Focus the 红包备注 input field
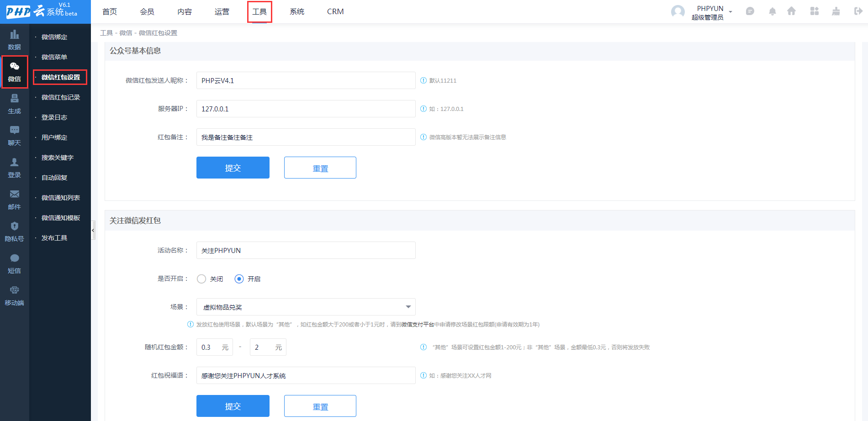The height and width of the screenshot is (421, 868). click(x=306, y=137)
